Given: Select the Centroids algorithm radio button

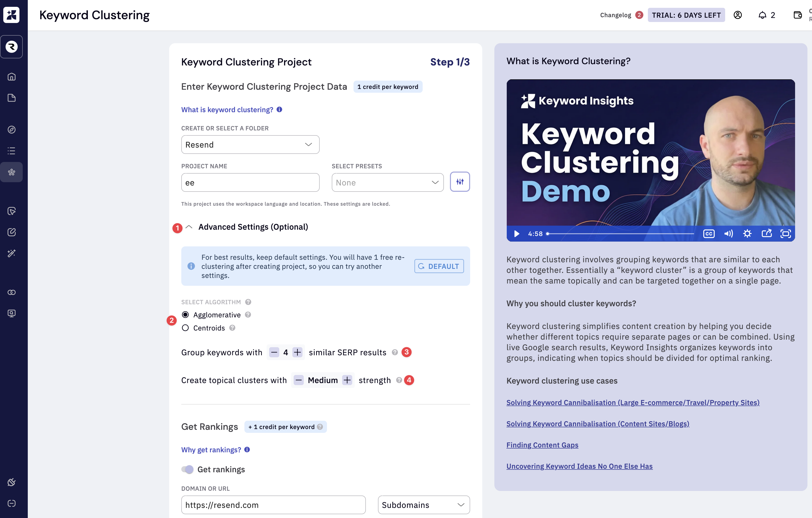Looking at the screenshot, I should coord(185,328).
